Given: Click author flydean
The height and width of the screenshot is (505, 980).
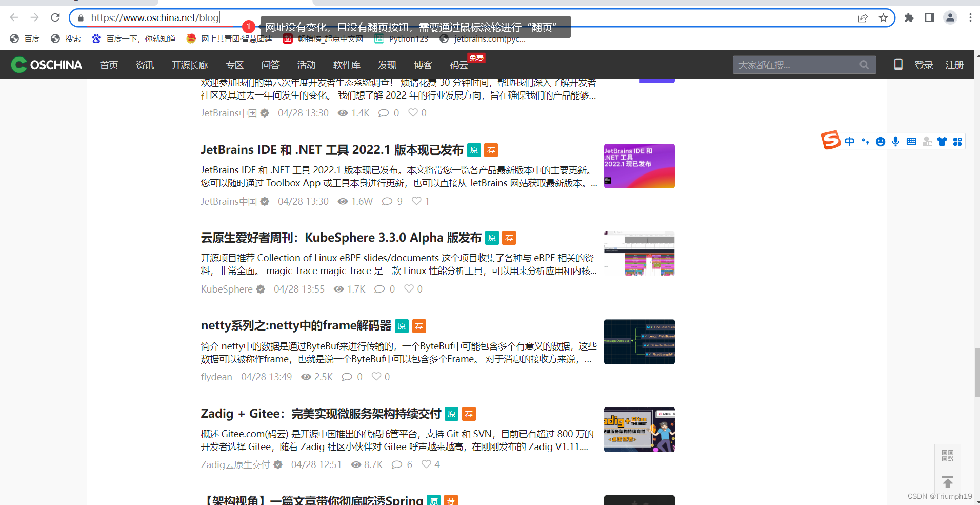Looking at the screenshot, I should 216,377.
